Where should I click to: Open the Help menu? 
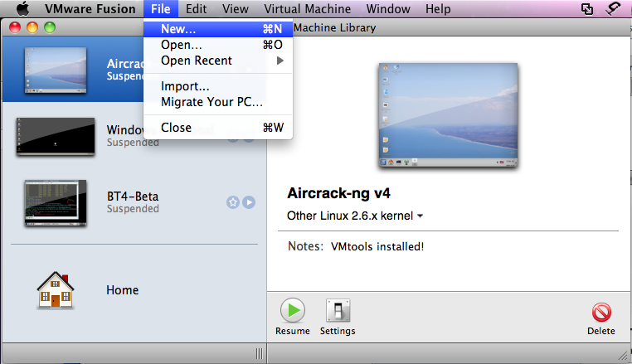(x=438, y=9)
